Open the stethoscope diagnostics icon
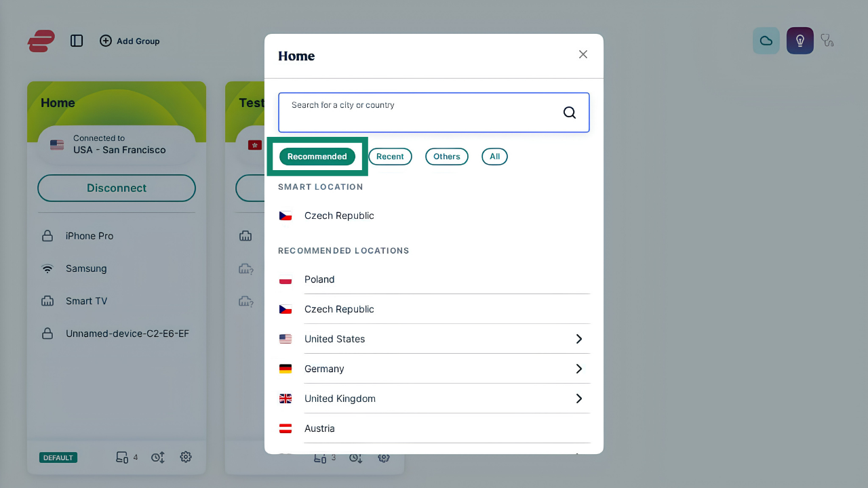Screen dimensions: 868x488 pos(827,41)
